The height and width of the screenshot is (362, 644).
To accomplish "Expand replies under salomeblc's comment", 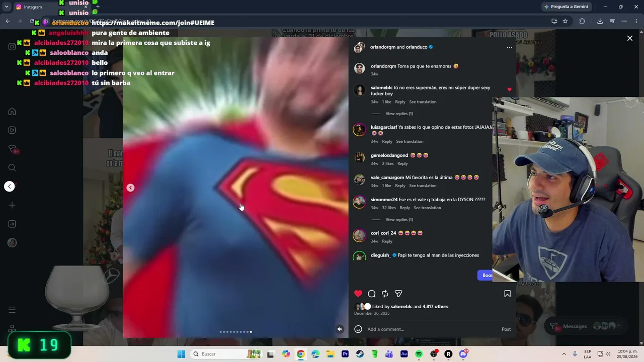I will point(399,114).
